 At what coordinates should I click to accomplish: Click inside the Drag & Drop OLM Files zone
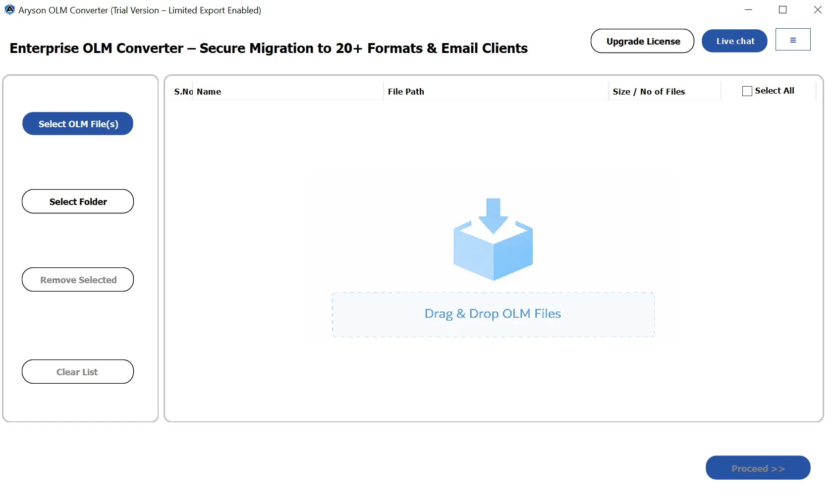pyautogui.click(x=493, y=313)
